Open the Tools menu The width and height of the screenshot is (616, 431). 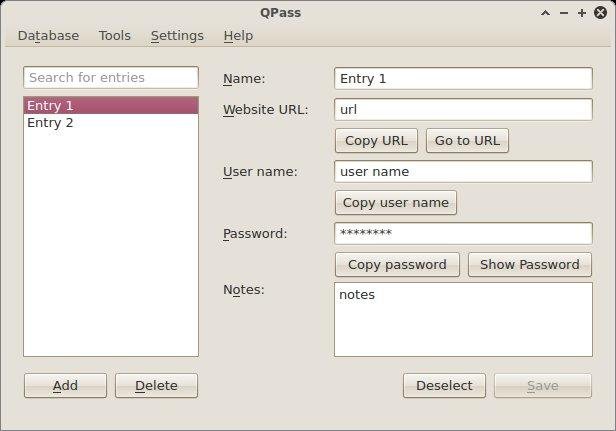pos(114,35)
